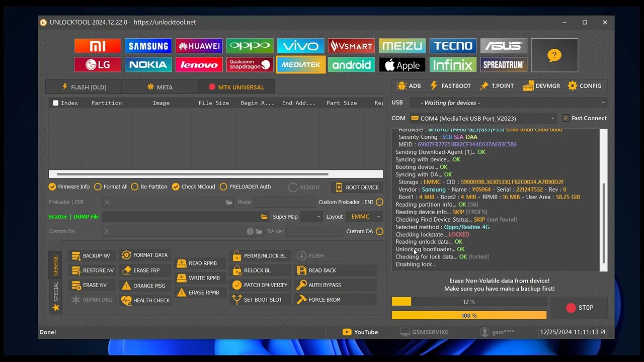The image size is (644, 362).
Task: Open the Huawei brand section
Action: click(199, 46)
